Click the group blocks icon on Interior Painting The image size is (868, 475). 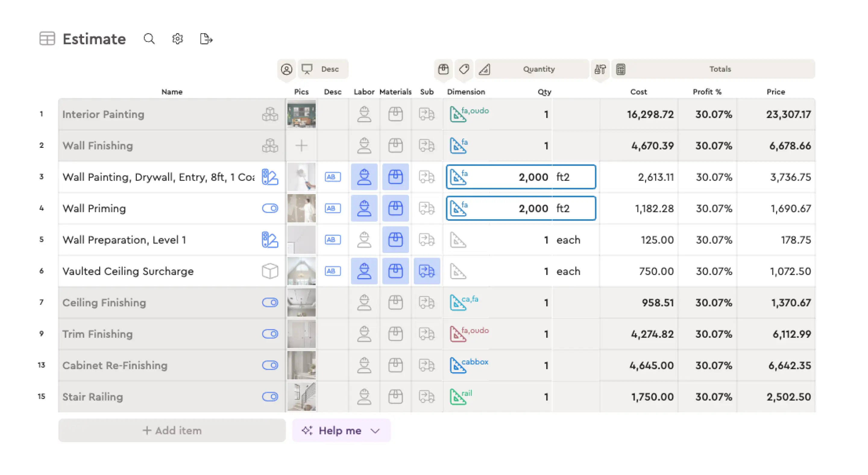270,114
